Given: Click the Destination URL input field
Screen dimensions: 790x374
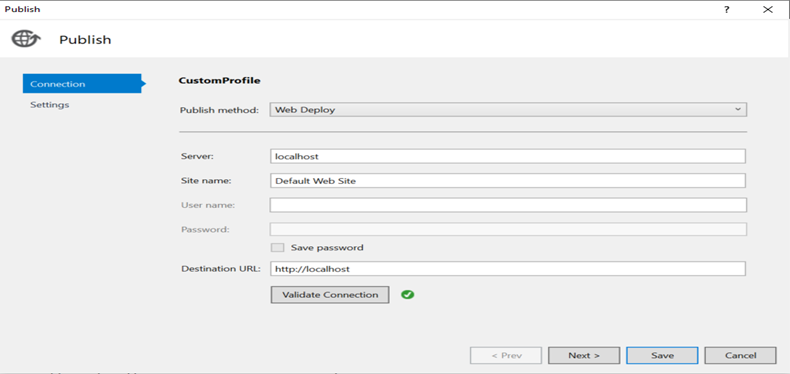Looking at the screenshot, I should pyautogui.click(x=508, y=269).
